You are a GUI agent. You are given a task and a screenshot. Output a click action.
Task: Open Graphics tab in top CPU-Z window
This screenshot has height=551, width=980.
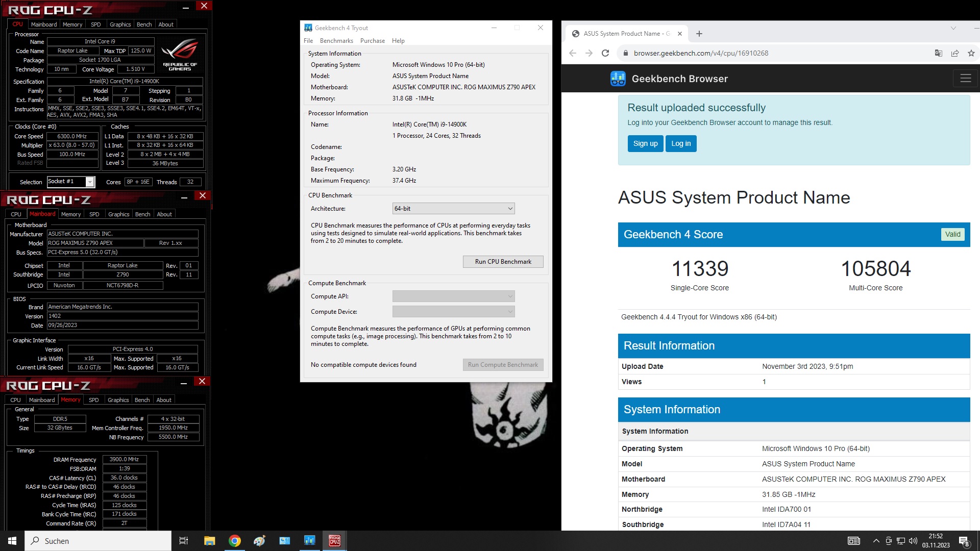[120, 24]
